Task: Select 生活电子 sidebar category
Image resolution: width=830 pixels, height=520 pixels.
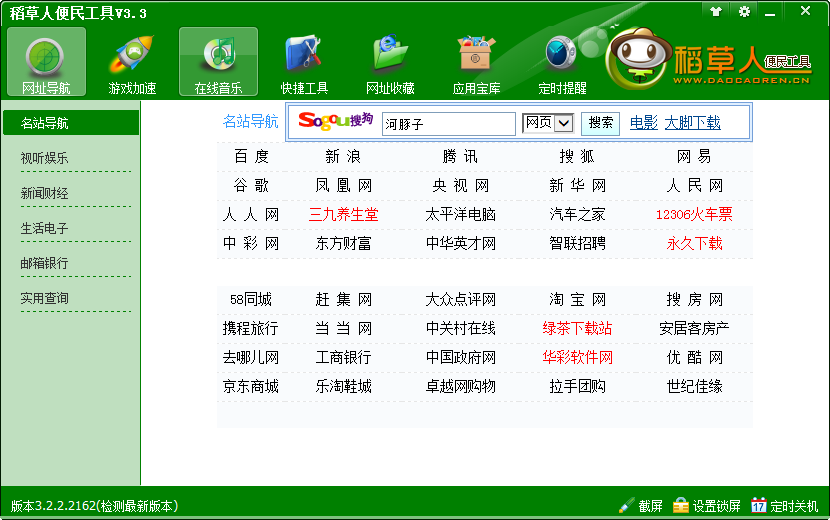Action: click(44, 228)
